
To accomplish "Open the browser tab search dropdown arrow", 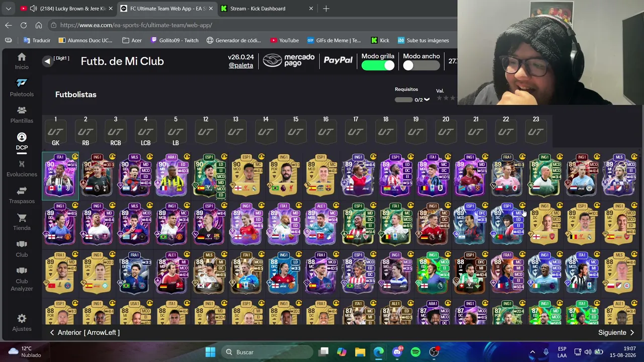I will pyautogui.click(x=9, y=9).
